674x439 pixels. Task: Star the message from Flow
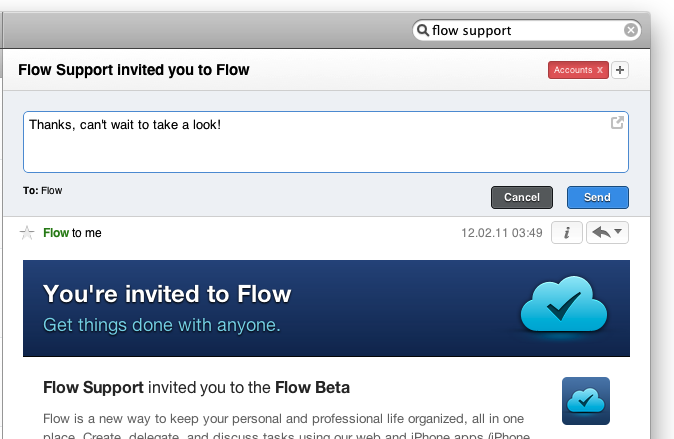coord(27,233)
